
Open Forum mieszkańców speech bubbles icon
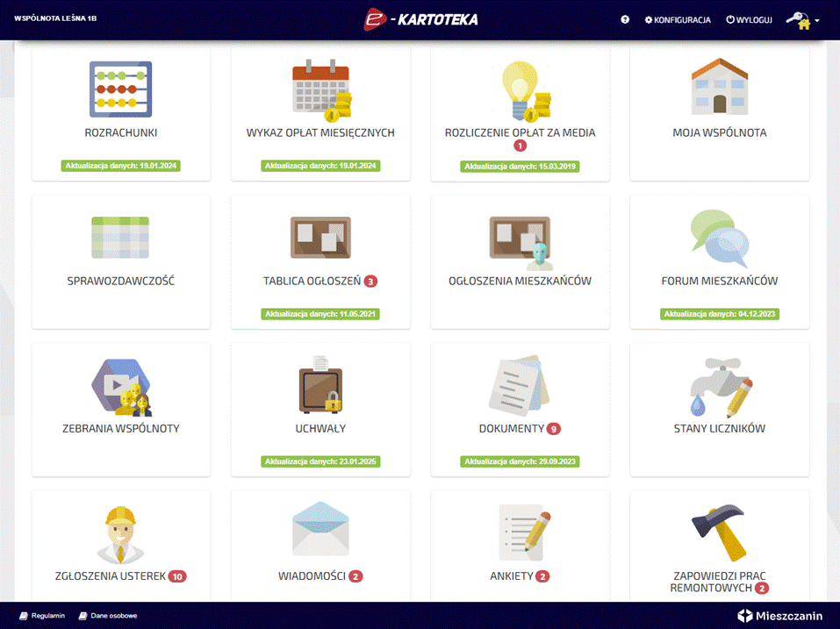[x=720, y=238]
